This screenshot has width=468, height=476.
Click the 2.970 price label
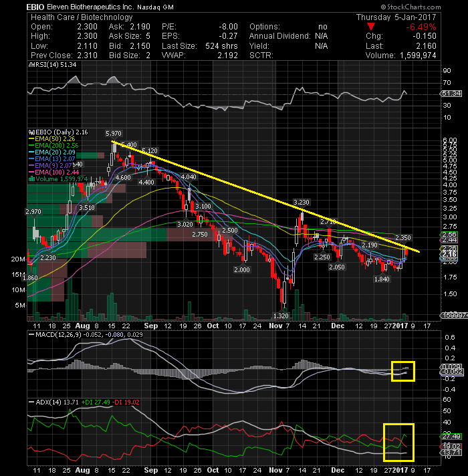[x=33, y=212]
